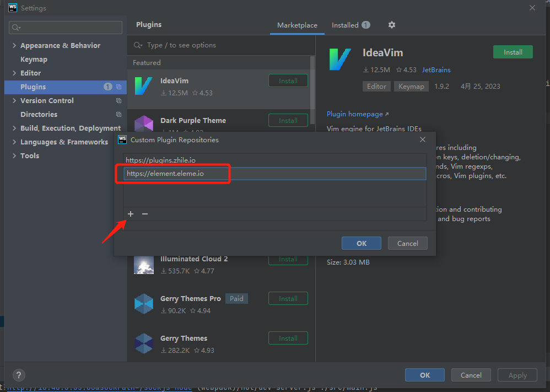
Task: Click the Gerry Themes plugin name
Action: (184, 339)
